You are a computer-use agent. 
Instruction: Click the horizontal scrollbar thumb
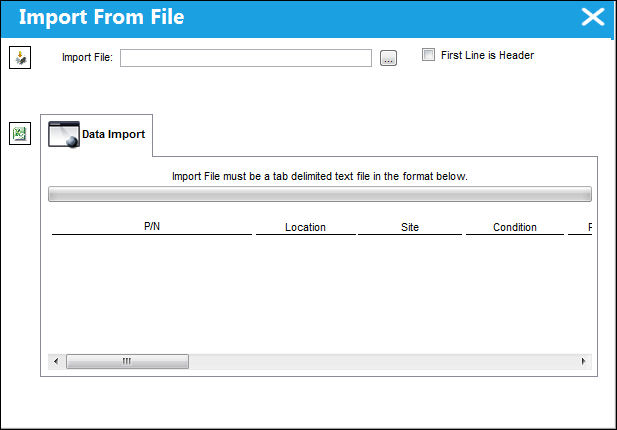[127, 361]
